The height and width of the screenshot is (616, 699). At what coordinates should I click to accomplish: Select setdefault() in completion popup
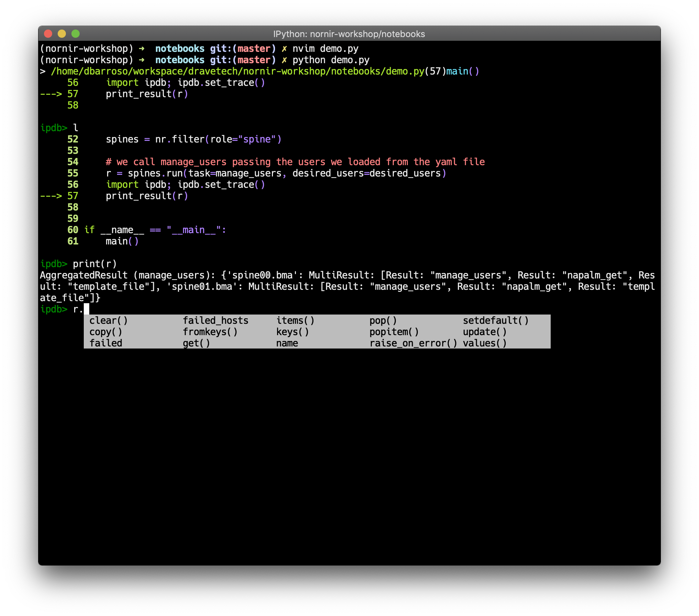click(x=496, y=320)
